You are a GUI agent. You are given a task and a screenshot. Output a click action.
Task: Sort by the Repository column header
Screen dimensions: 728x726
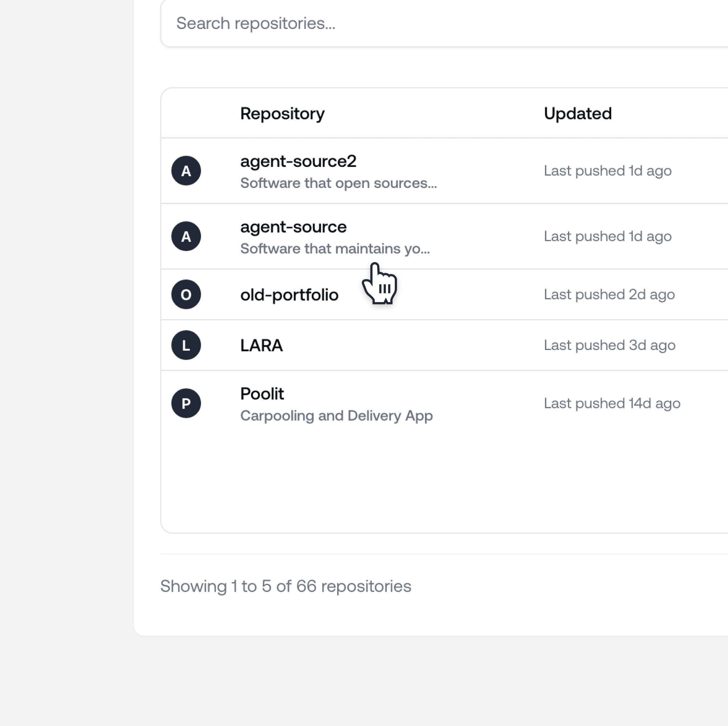tap(282, 113)
